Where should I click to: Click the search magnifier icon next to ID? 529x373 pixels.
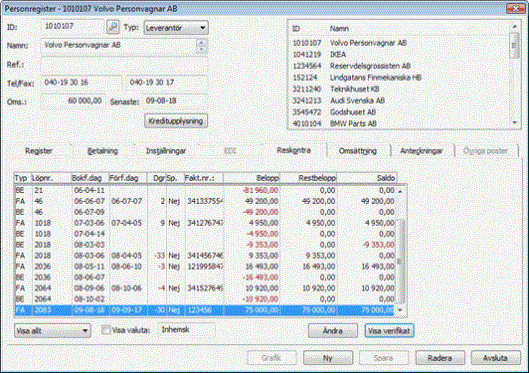113,27
